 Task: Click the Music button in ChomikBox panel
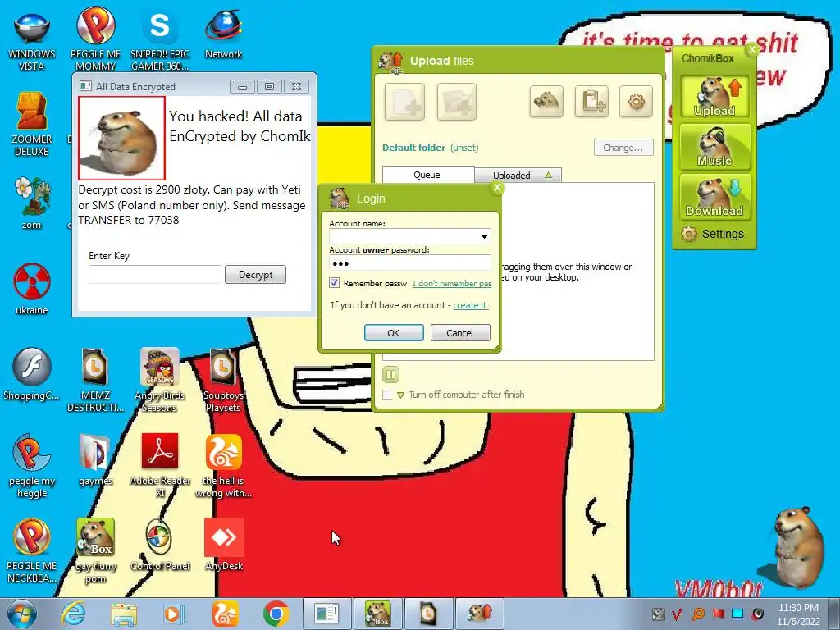coord(714,146)
